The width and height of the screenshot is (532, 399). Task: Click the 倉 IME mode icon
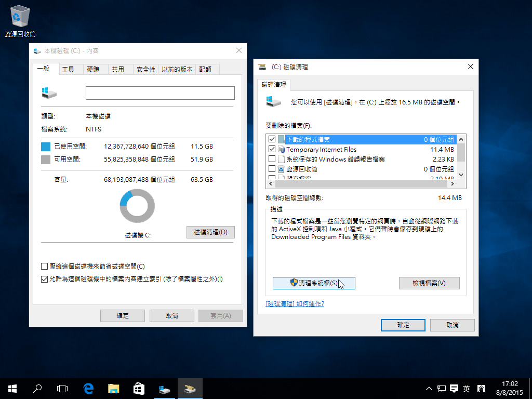pos(481,389)
